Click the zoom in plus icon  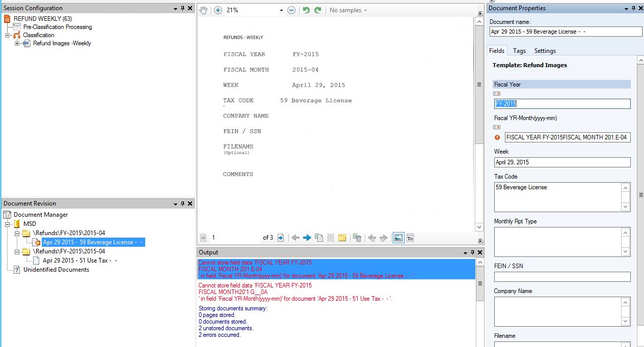pos(218,10)
